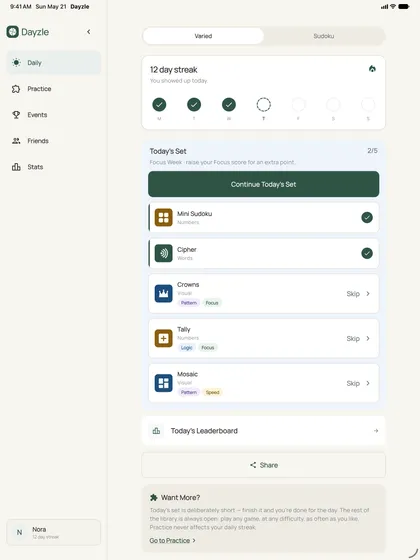Click the Cipher completed checkmark
420x560 pixels.
[367, 253]
